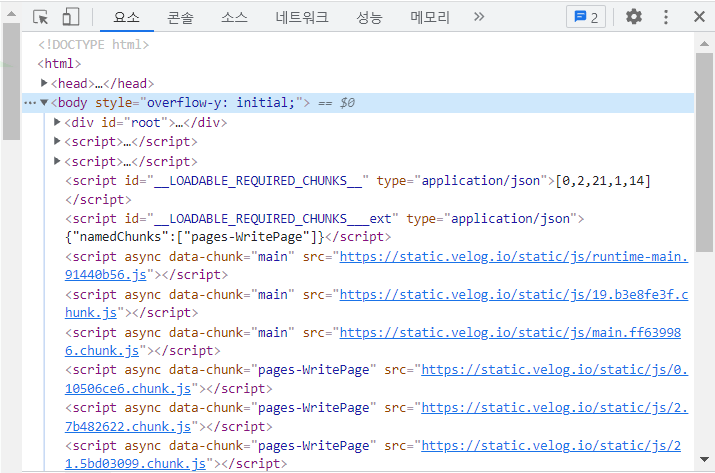Open the issues counter showing 2 messages
The height and width of the screenshot is (473, 715).
click(x=586, y=17)
